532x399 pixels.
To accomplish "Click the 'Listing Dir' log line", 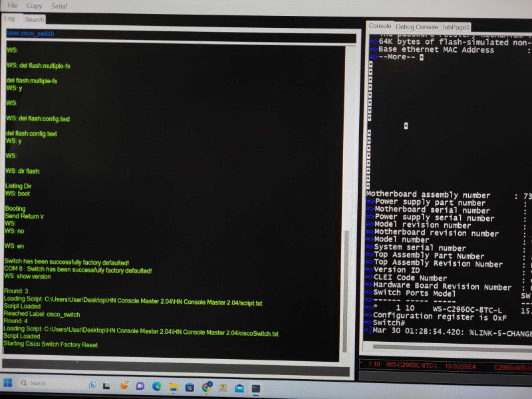I will 18,186.
